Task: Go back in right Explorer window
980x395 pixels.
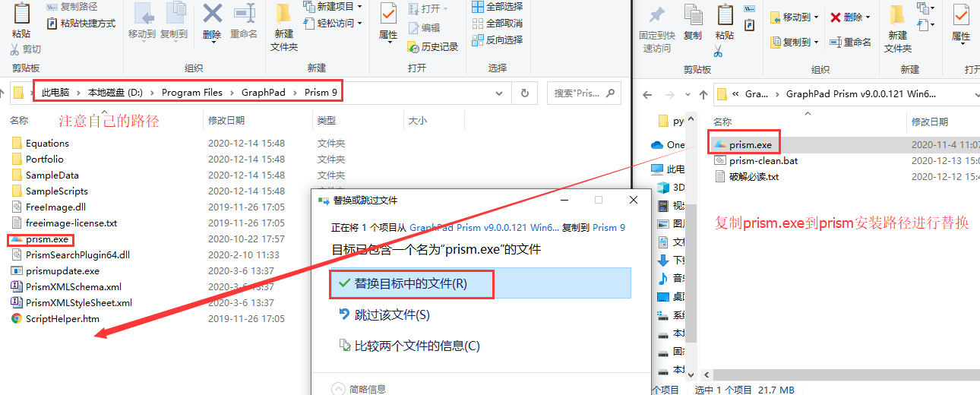Action: pyautogui.click(x=648, y=94)
